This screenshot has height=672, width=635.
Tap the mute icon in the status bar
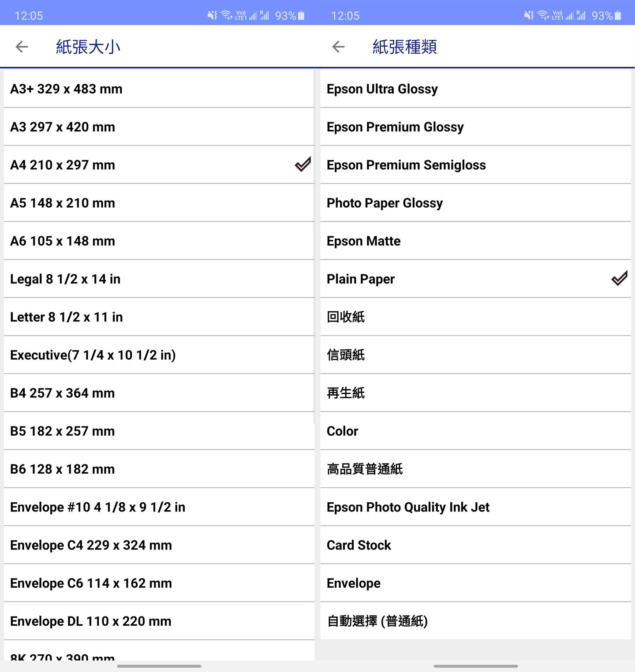coord(211,15)
